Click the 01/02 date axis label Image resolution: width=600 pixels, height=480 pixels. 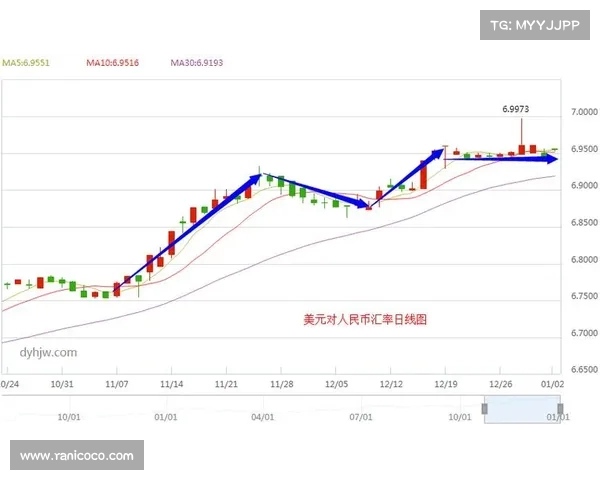tap(553, 384)
